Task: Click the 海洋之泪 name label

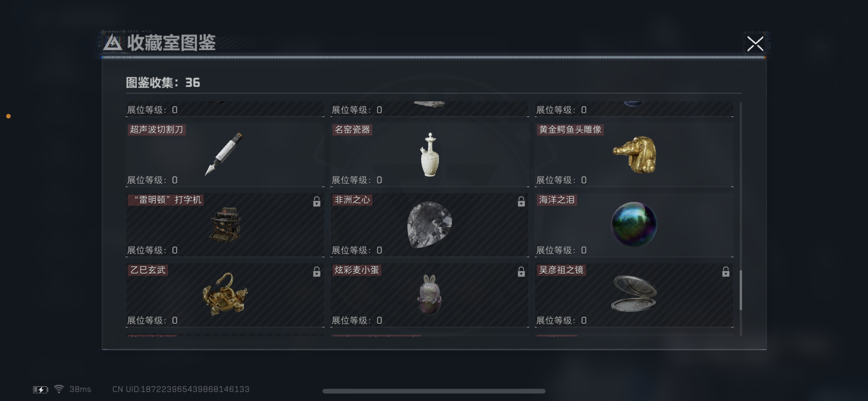Action: [556, 200]
